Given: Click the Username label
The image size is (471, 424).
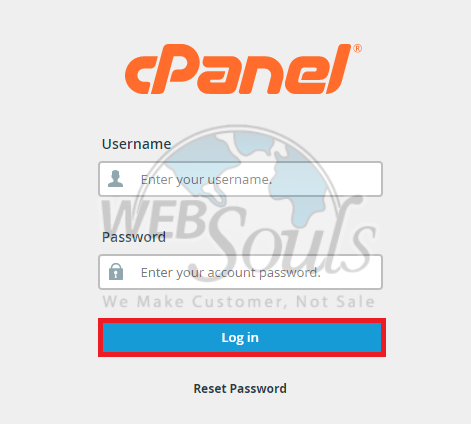Looking at the screenshot, I should tap(136, 144).
